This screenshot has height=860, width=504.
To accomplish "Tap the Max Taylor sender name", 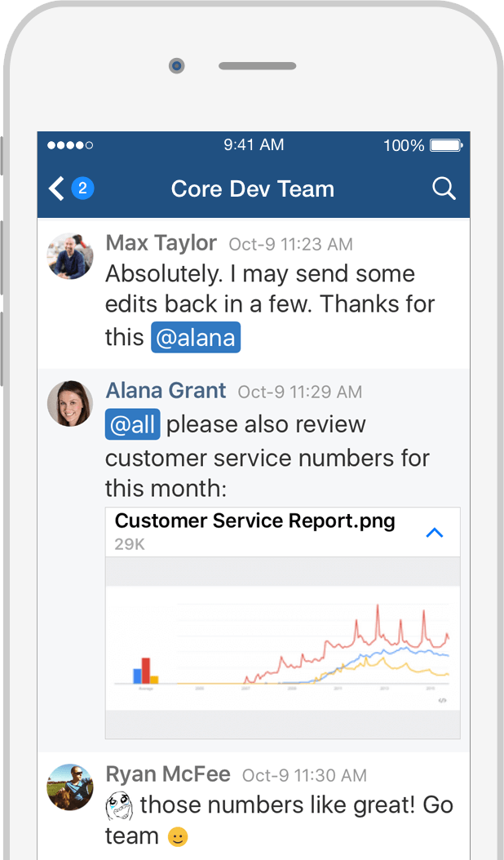I will (161, 242).
